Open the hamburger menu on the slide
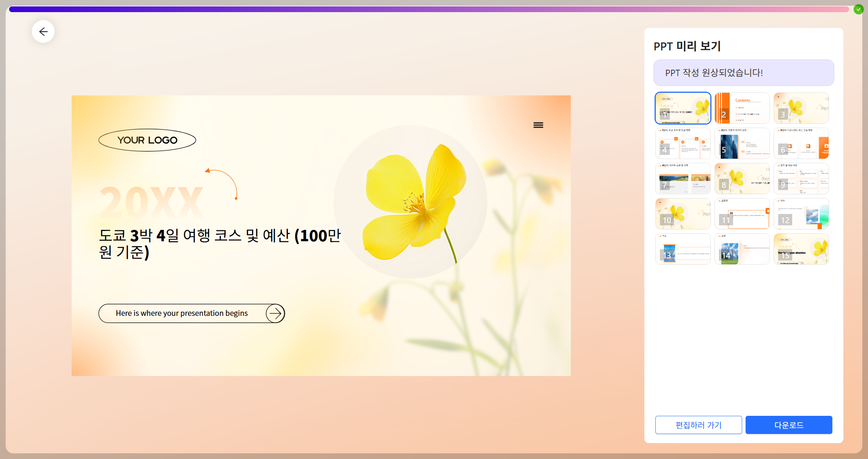 point(538,125)
